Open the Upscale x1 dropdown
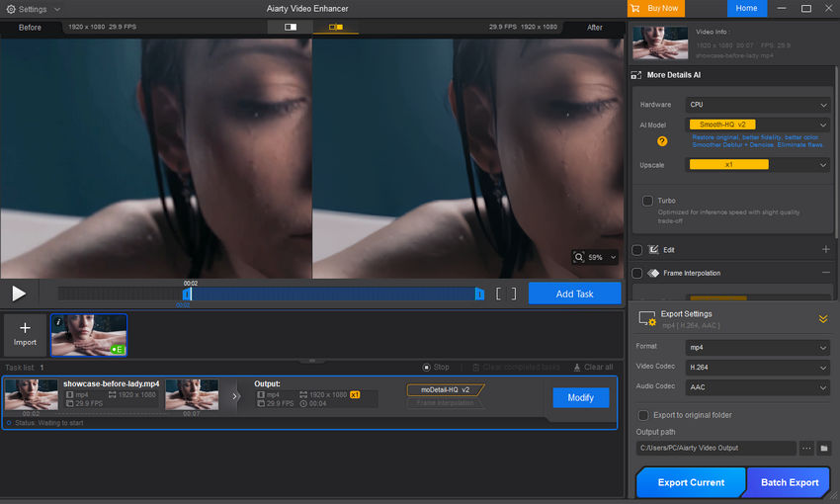840x504 pixels. coord(758,165)
